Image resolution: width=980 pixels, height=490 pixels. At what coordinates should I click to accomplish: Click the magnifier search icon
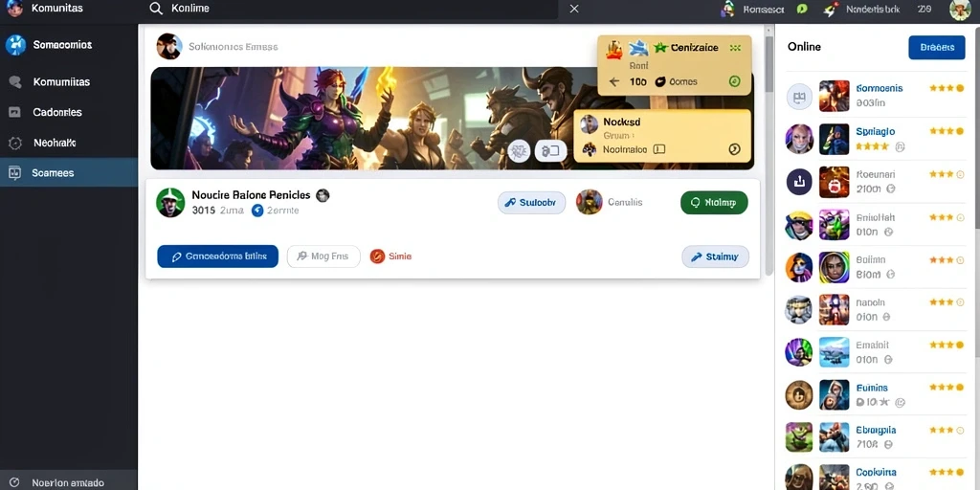click(x=156, y=9)
